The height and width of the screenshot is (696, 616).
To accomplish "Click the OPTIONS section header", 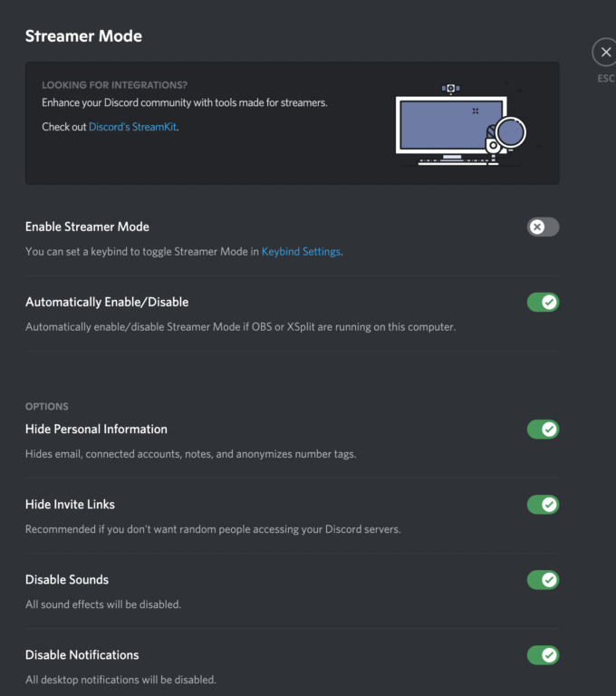I will pos(47,406).
